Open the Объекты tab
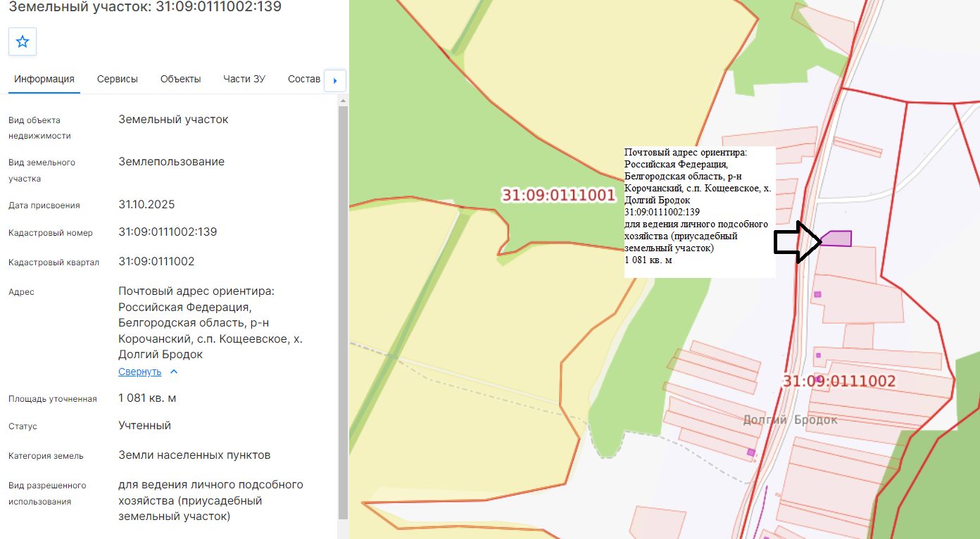The height and width of the screenshot is (539, 980). [180, 79]
